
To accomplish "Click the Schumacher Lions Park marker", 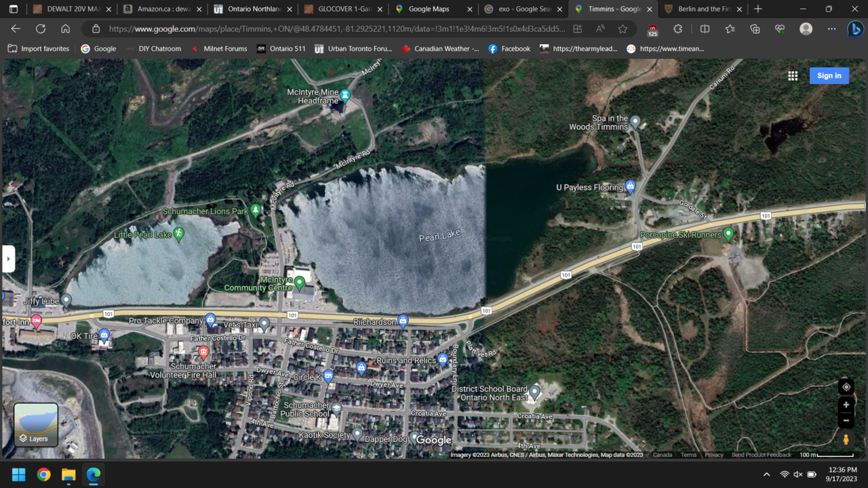I will click(256, 210).
